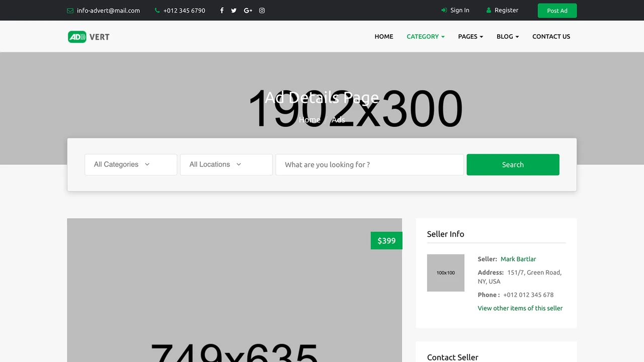Open the All Locations dropdown
This screenshot has width=644, height=362.
click(x=226, y=164)
